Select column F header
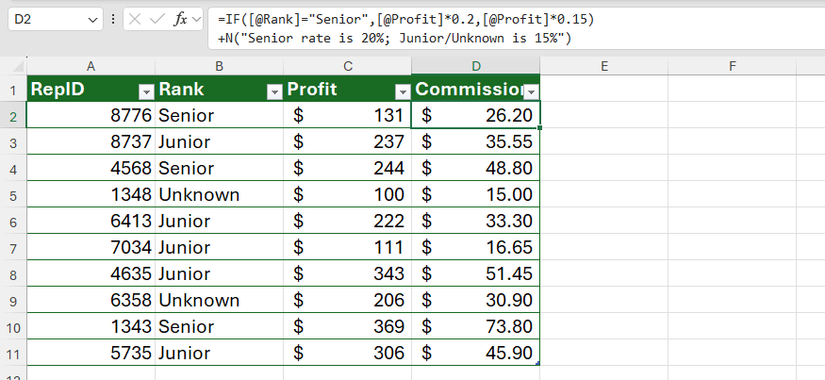 click(732, 66)
